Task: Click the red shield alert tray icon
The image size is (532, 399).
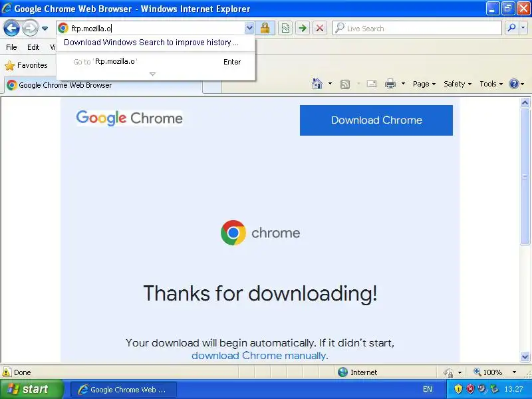Action: pos(470,389)
